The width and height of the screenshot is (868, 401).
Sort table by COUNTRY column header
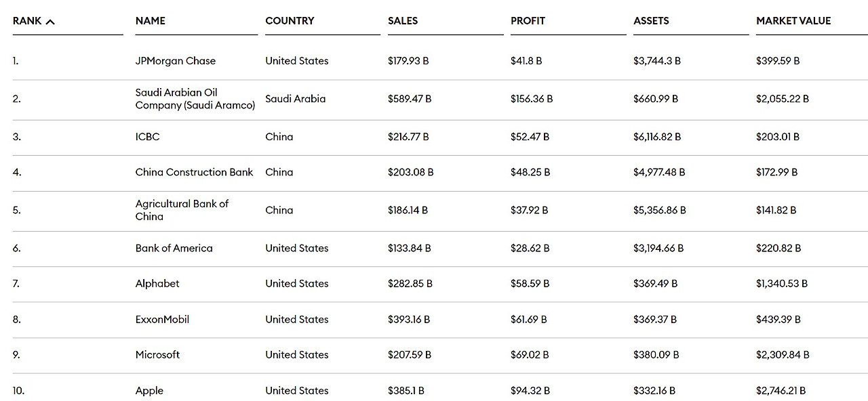pyautogui.click(x=290, y=21)
